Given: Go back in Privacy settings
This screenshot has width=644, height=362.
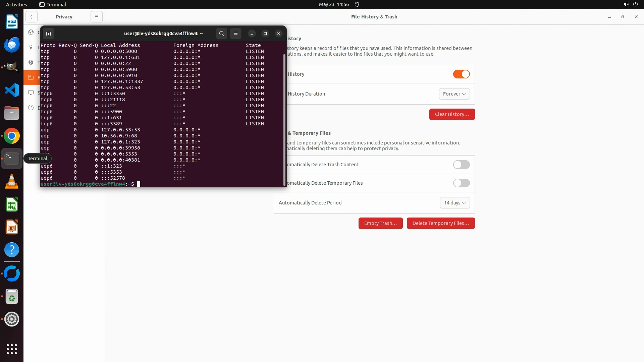Looking at the screenshot, I should point(32,17).
